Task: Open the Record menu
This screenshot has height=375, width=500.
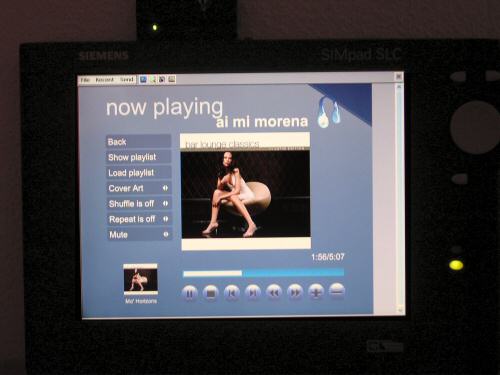Action: pyautogui.click(x=105, y=80)
